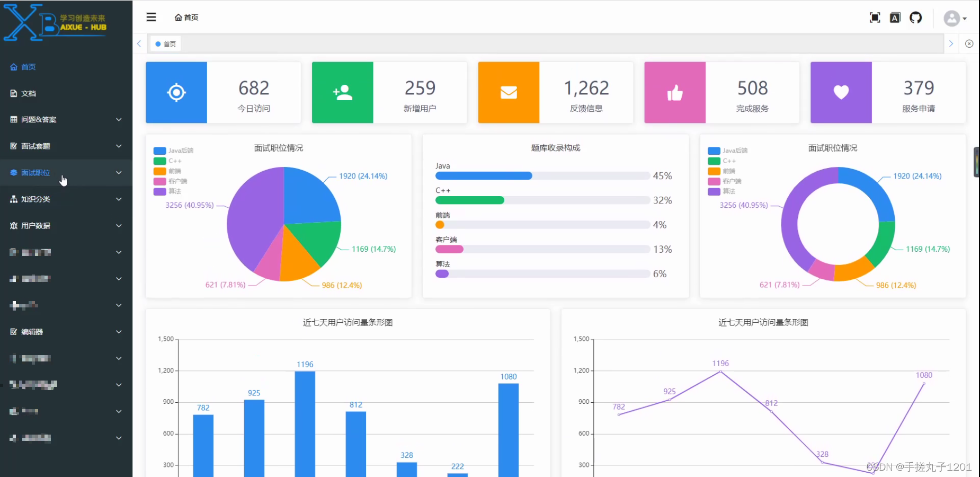Toggle C++ legend in donut chart
The width and height of the screenshot is (980, 477).
pos(721,161)
